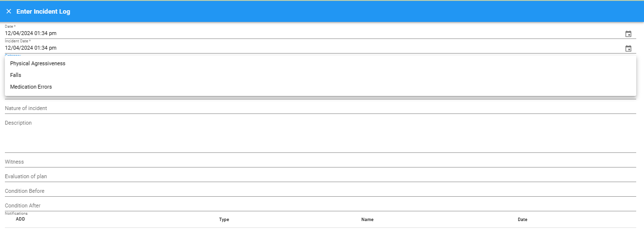
Task: Click the Date column header in Notifications
Action: coord(523,220)
